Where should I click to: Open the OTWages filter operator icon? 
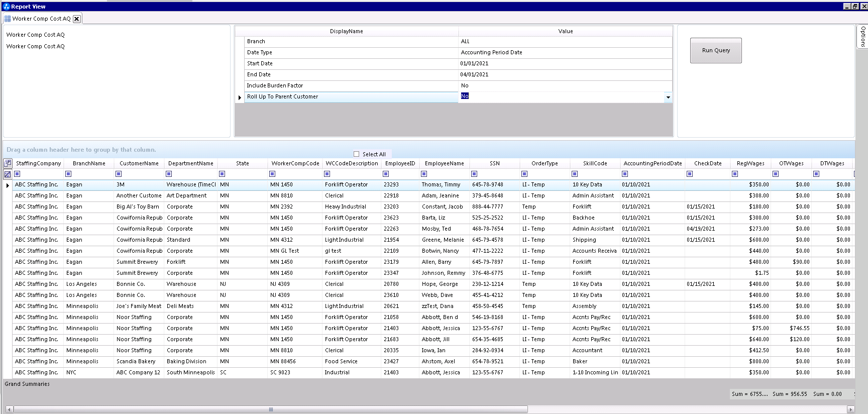(x=776, y=174)
